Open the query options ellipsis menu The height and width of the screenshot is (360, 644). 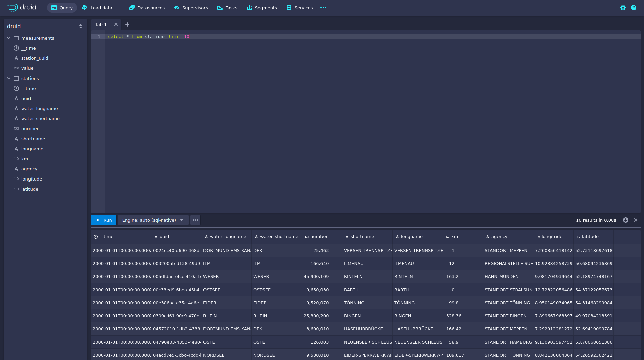click(x=195, y=220)
